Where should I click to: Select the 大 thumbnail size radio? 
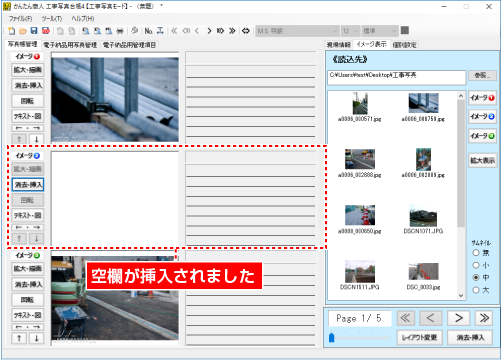[476, 290]
